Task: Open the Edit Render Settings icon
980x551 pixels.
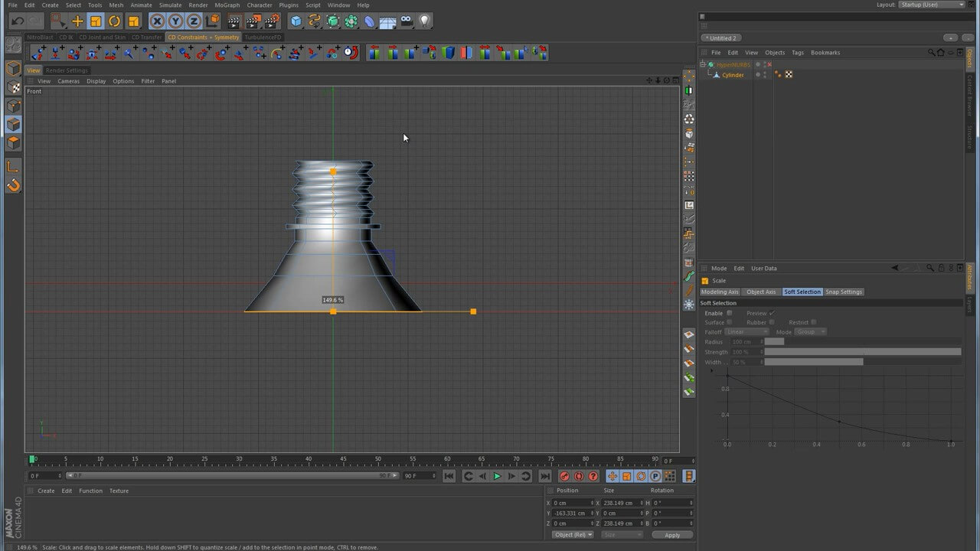Action: (x=271, y=21)
